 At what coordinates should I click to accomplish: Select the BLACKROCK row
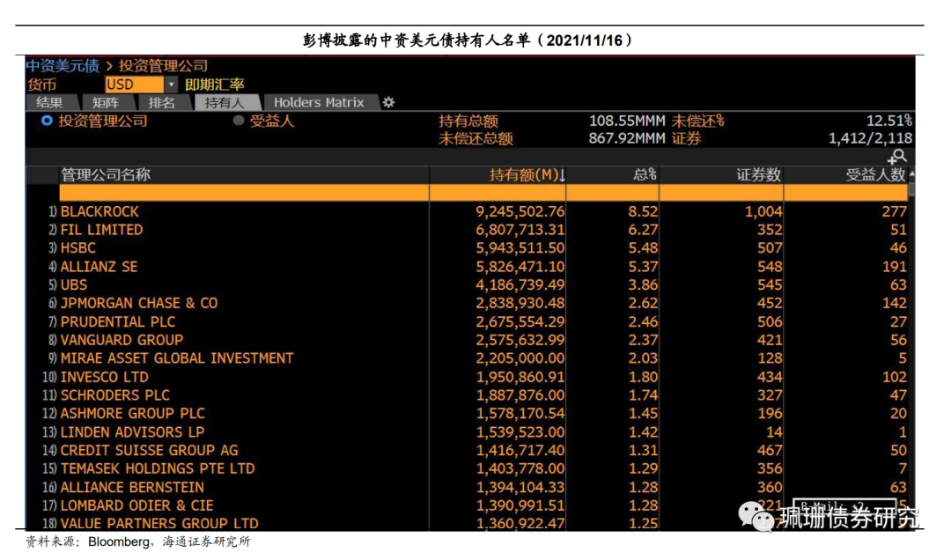(467, 211)
